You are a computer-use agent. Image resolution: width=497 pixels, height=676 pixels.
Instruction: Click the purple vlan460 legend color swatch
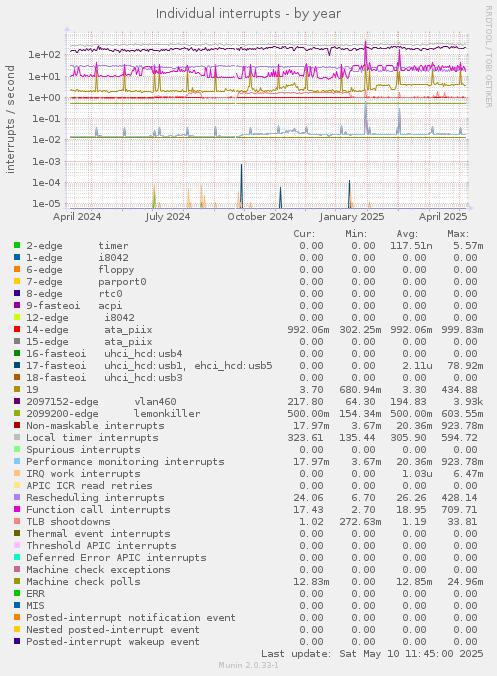(17, 401)
